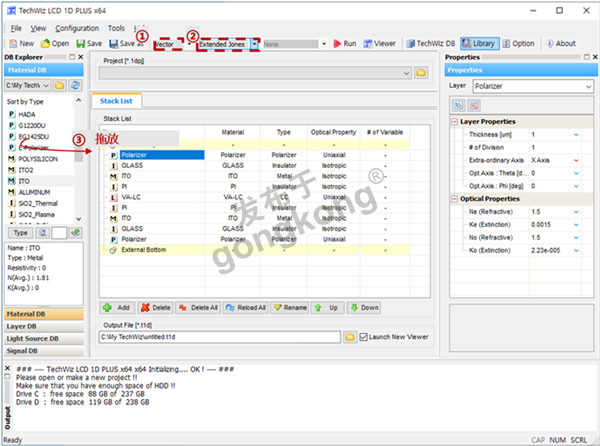Open the Thickness value arrow
The image size is (600, 446).
(576, 135)
